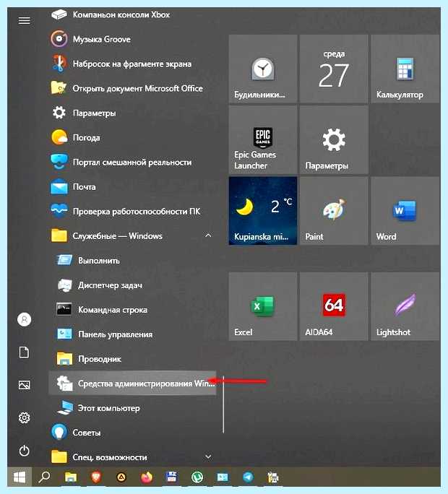
Task: Open Командная строка
Action: 132,309
